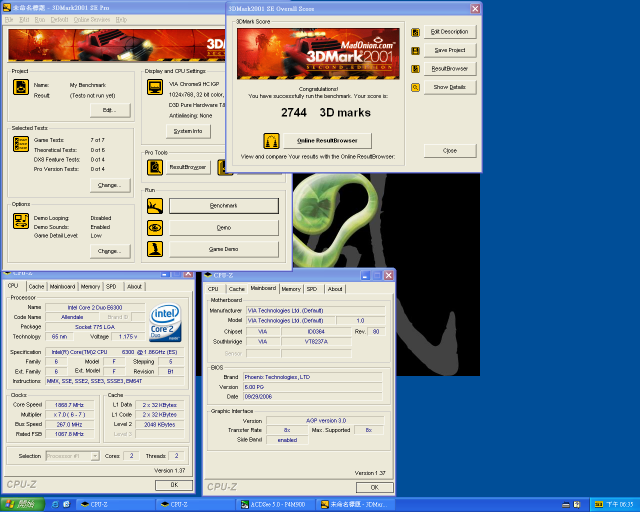Click the Project icon in 3DMark window
The height and width of the screenshot is (512, 640).
coord(21,87)
